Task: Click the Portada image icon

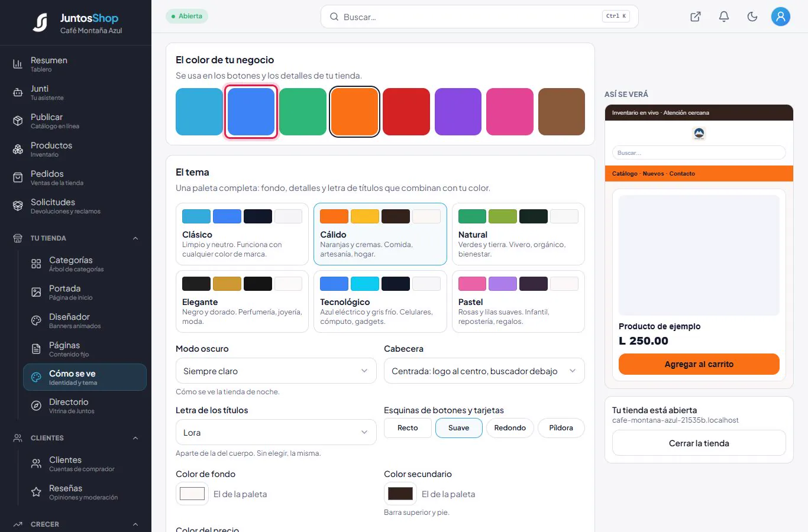Action: click(36, 292)
